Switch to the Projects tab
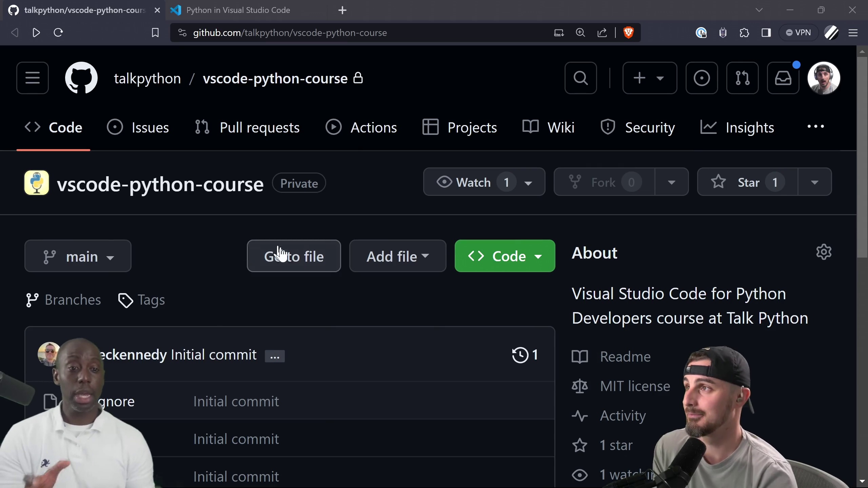Image resolution: width=868 pixels, height=488 pixels. click(459, 128)
